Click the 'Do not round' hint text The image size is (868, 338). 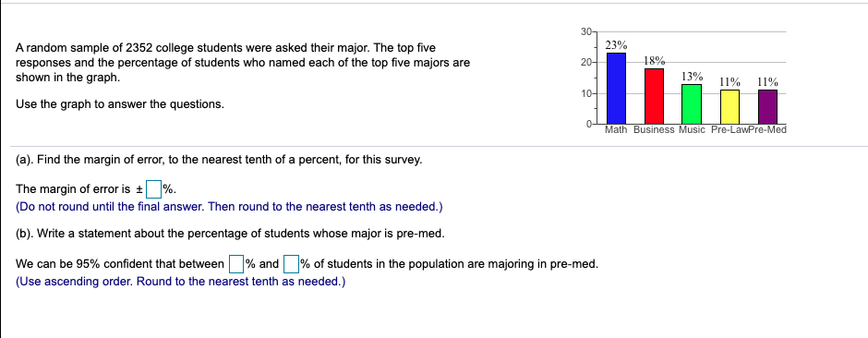[x=229, y=207]
